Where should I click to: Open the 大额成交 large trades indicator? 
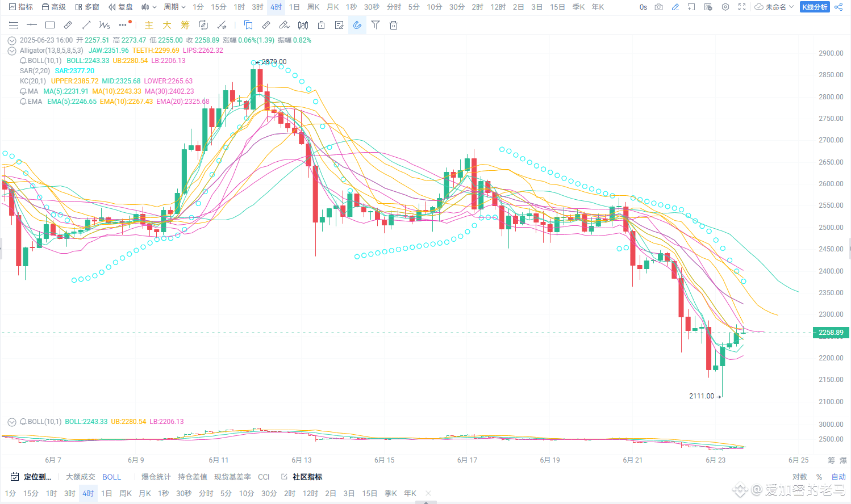click(x=81, y=477)
